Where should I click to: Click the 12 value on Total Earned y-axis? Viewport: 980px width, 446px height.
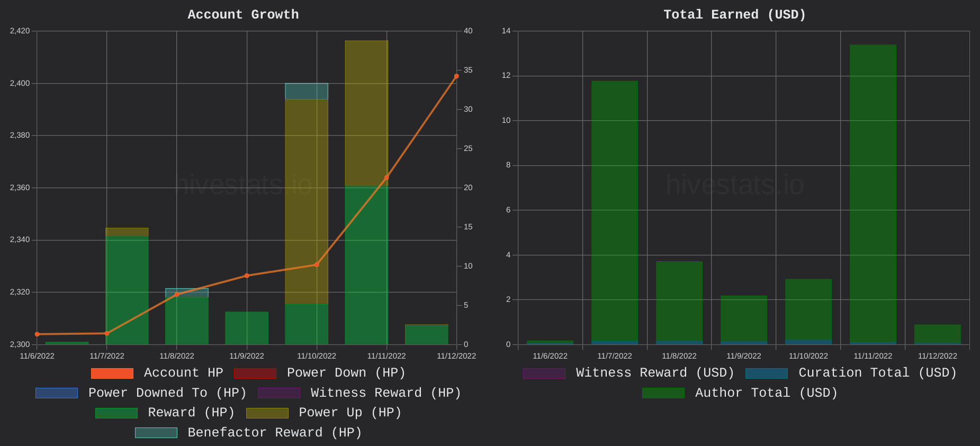click(x=506, y=76)
